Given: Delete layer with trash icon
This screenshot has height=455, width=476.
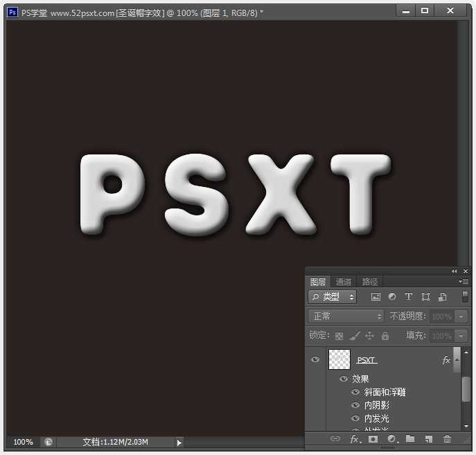Looking at the screenshot, I should click(x=447, y=438).
